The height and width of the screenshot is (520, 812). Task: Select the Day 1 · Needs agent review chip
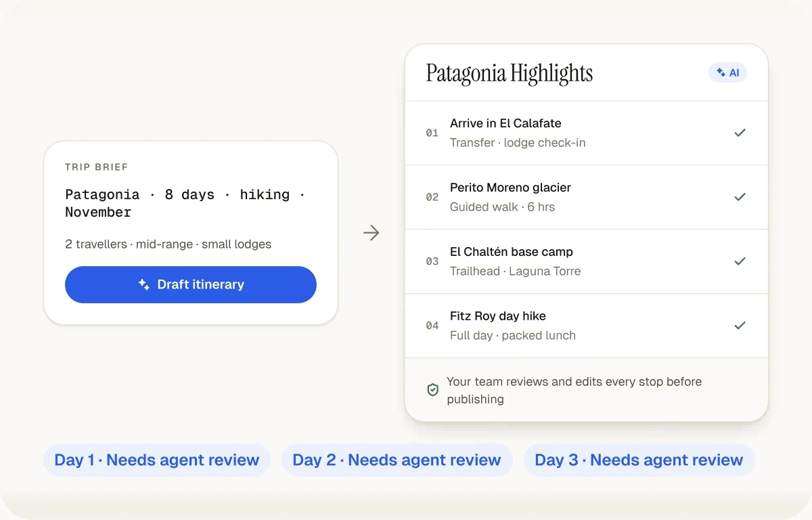[x=157, y=460]
